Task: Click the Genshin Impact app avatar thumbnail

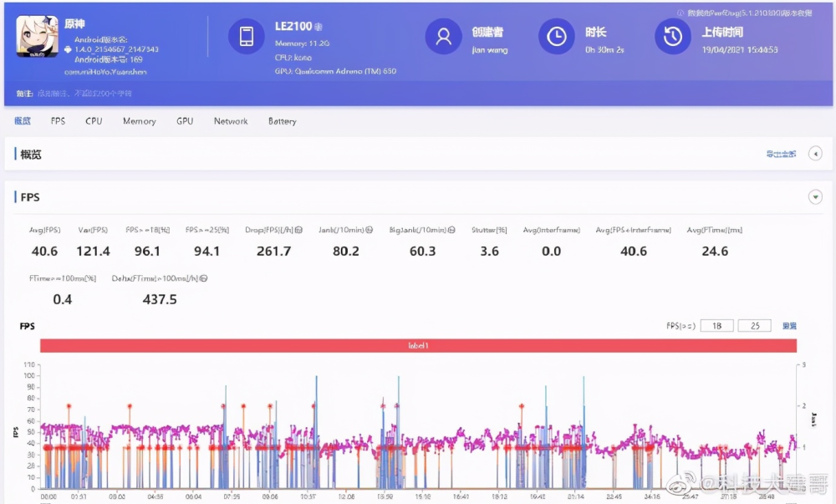Action: pos(37,36)
